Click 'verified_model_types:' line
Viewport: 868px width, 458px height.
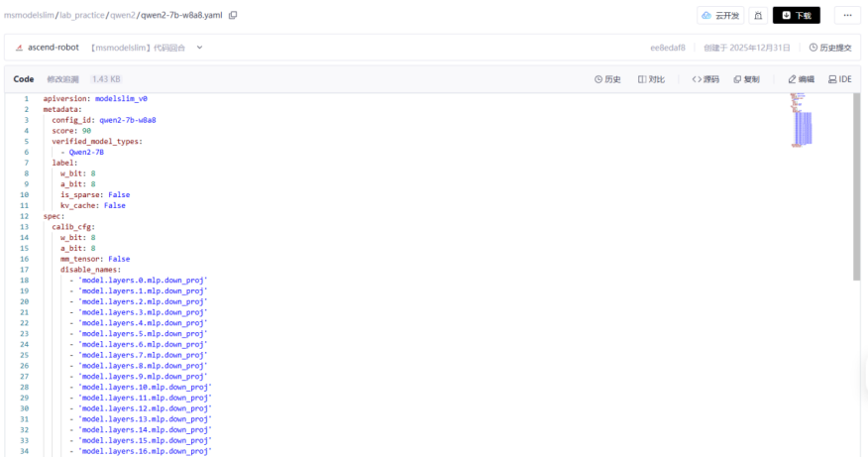coord(97,141)
